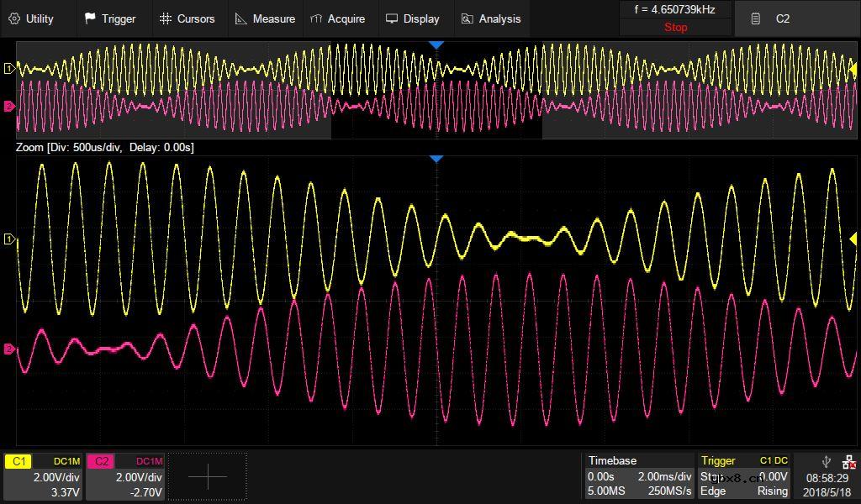Viewport: 861px width, 504px height.
Task: Toggle the yellow C1 channel box
Action: pos(42,476)
